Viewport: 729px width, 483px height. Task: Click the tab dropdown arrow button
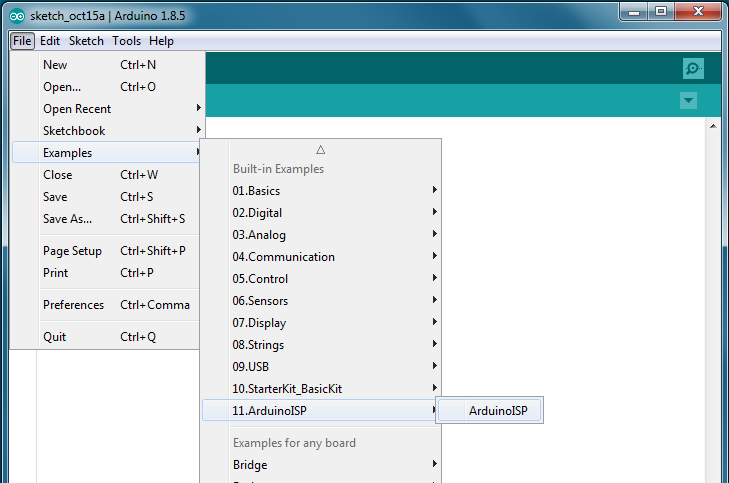coord(688,101)
